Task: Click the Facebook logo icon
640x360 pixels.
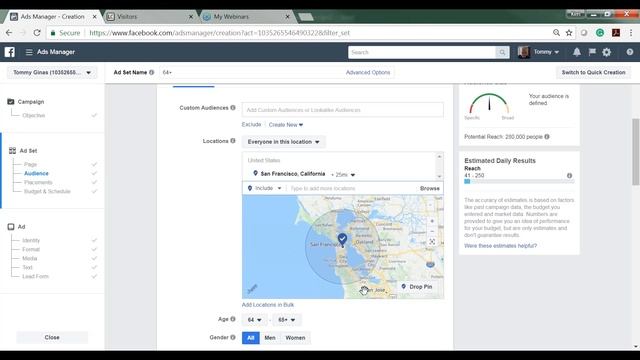Action: point(10,52)
